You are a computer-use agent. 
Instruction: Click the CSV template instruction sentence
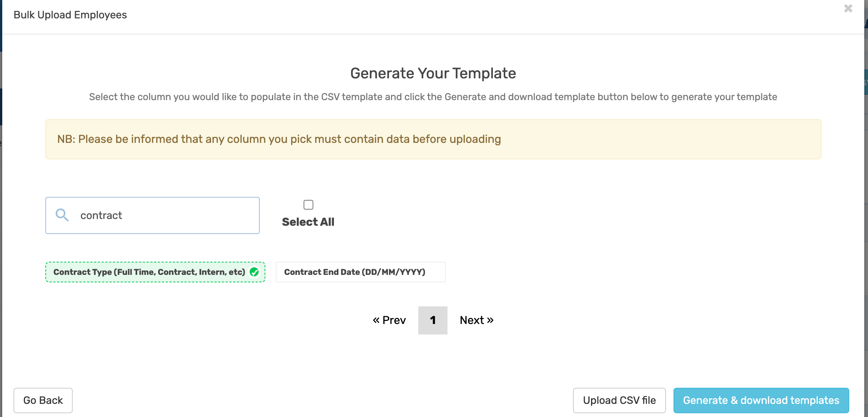coord(433,97)
